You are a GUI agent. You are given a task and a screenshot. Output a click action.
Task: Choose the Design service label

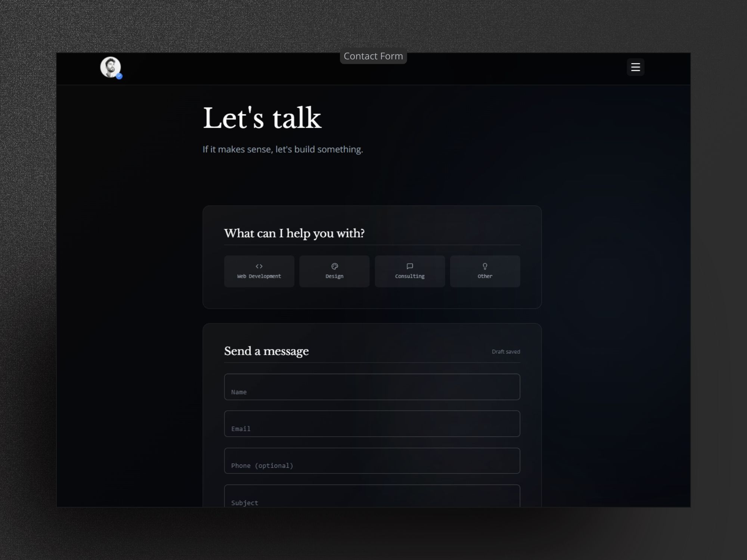click(x=334, y=276)
